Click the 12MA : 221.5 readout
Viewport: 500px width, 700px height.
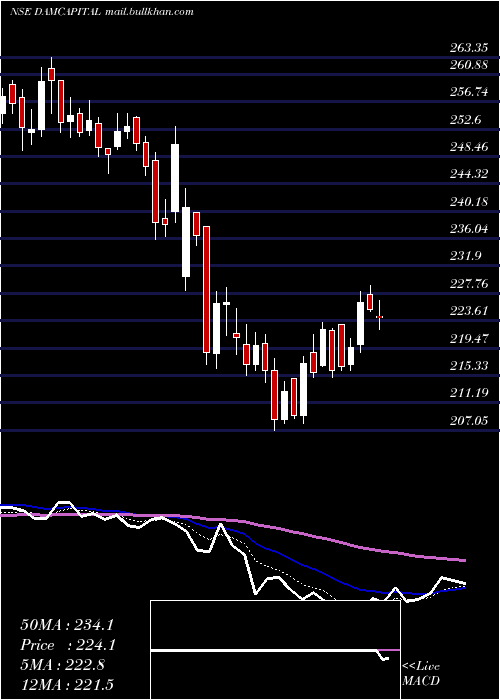67,684
